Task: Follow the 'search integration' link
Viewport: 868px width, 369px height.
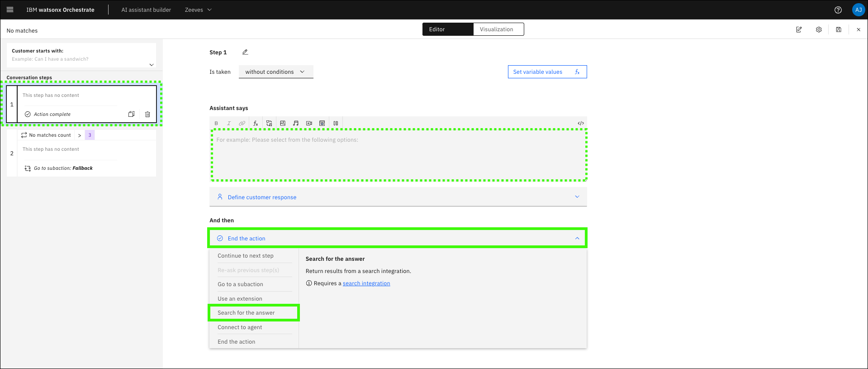Action: [x=366, y=283]
